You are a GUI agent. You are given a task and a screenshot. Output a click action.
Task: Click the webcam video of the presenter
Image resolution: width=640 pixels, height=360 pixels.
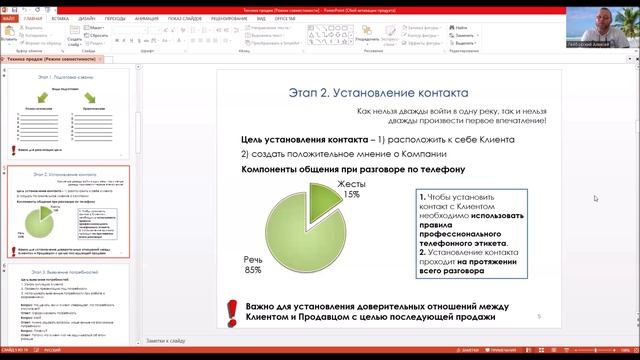click(602, 27)
